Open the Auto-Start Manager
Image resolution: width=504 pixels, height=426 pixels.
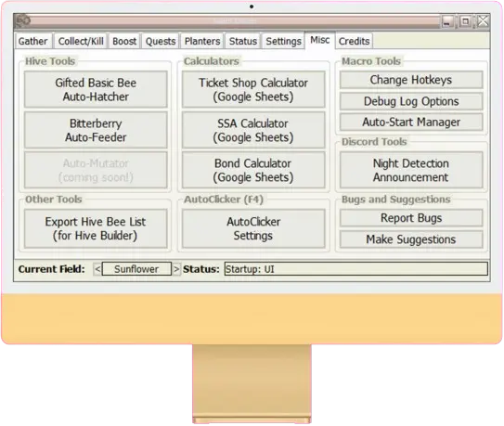click(411, 122)
